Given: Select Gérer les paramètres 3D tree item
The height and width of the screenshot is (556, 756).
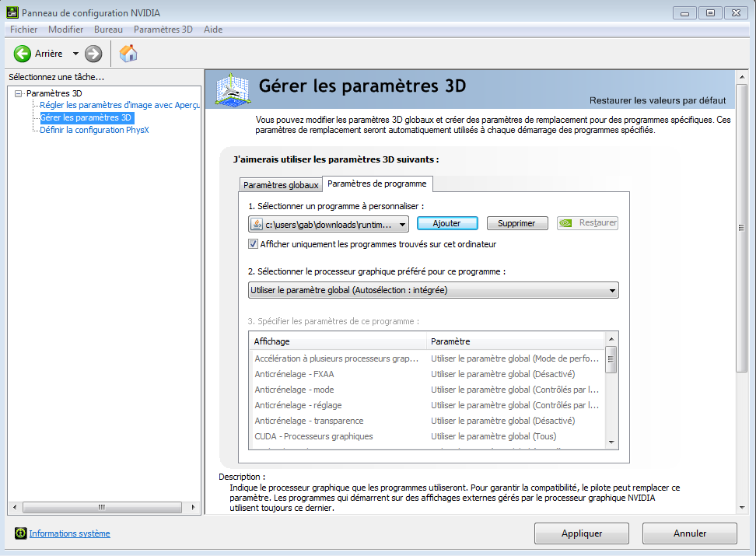Looking at the screenshot, I should [x=86, y=117].
